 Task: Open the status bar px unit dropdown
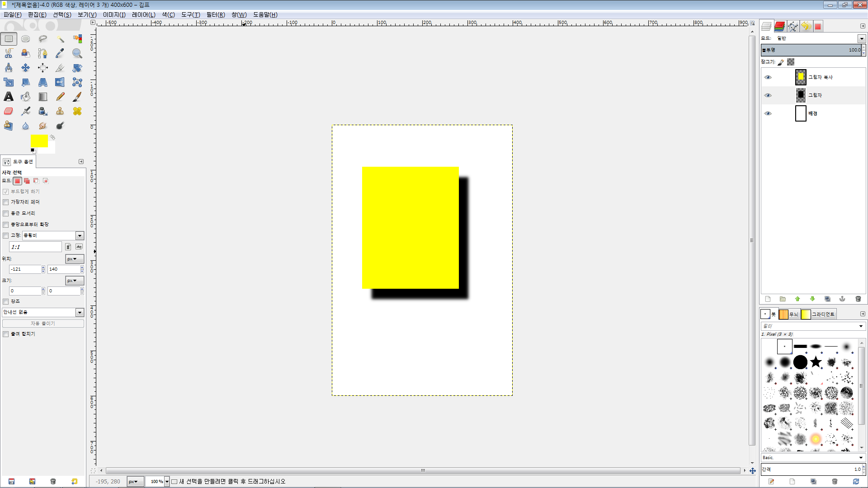[136, 482]
